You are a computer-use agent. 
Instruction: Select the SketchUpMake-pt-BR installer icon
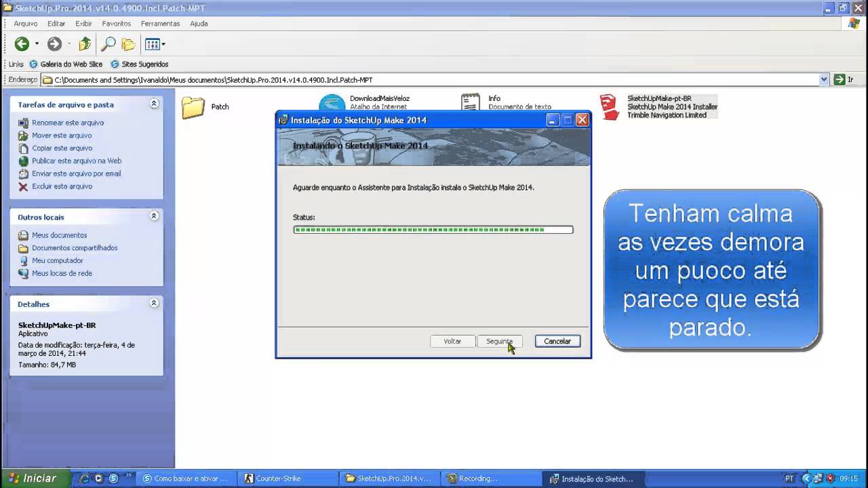coord(610,107)
